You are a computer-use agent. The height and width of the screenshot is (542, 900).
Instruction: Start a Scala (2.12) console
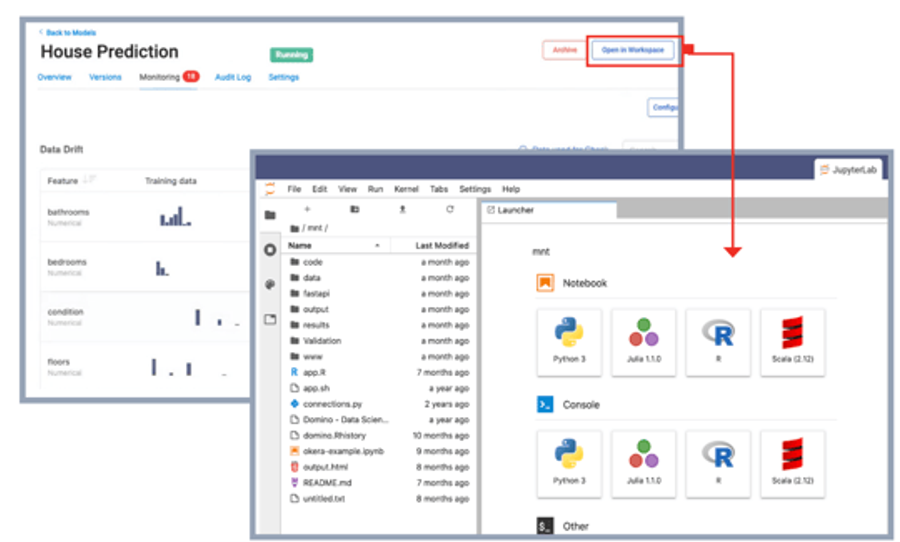pos(793,464)
